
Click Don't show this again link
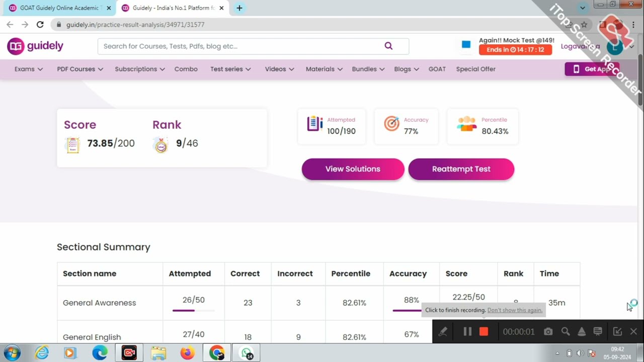pyautogui.click(x=515, y=310)
